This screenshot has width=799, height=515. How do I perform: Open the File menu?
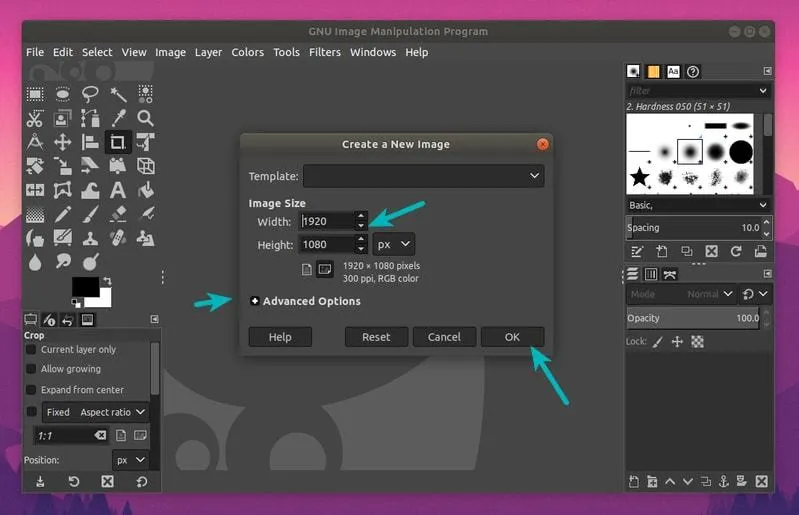[35, 52]
